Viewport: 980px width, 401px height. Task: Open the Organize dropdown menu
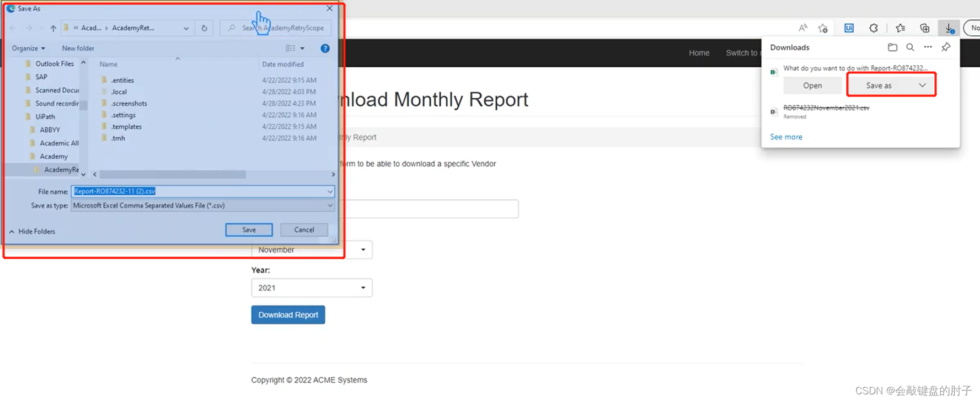tap(28, 49)
